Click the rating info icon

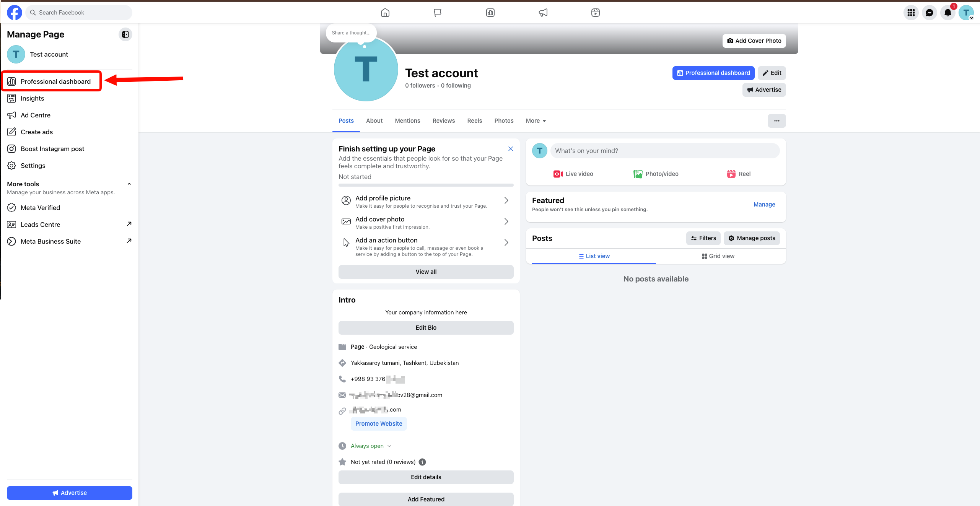(422, 462)
